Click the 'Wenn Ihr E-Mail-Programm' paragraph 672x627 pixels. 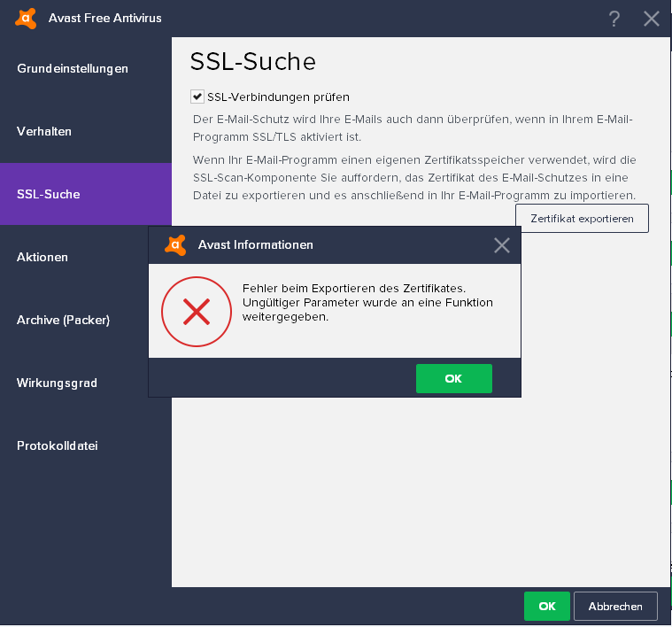(414, 177)
